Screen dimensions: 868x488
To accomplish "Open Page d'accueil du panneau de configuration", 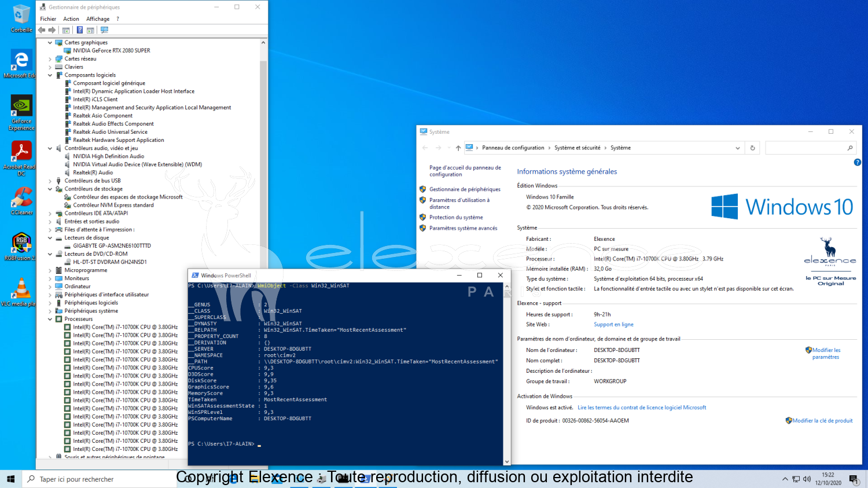I will point(465,171).
